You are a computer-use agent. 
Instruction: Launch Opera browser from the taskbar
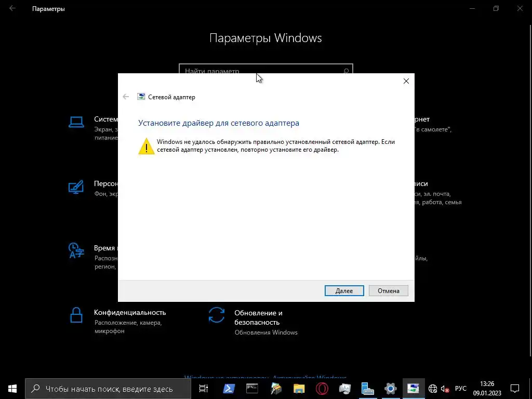(x=322, y=389)
